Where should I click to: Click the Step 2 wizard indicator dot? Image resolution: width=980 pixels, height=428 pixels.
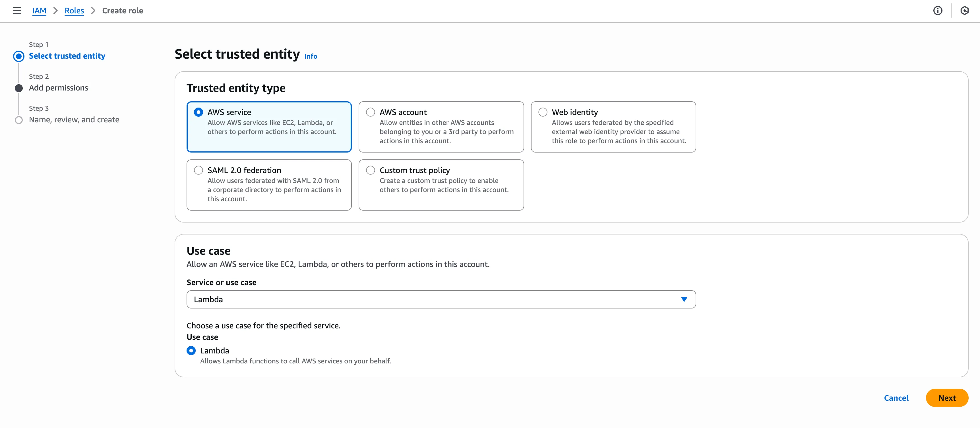(x=19, y=88)
